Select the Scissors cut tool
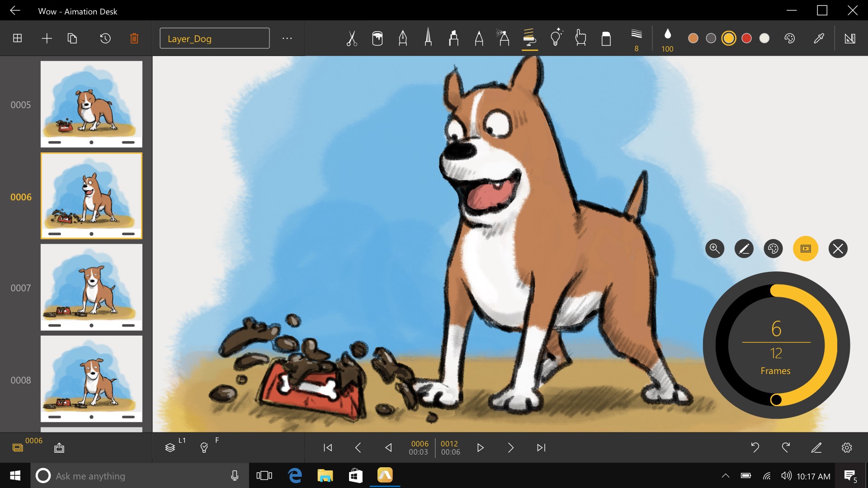Screen dimensions: 868x488 (352, 38)
